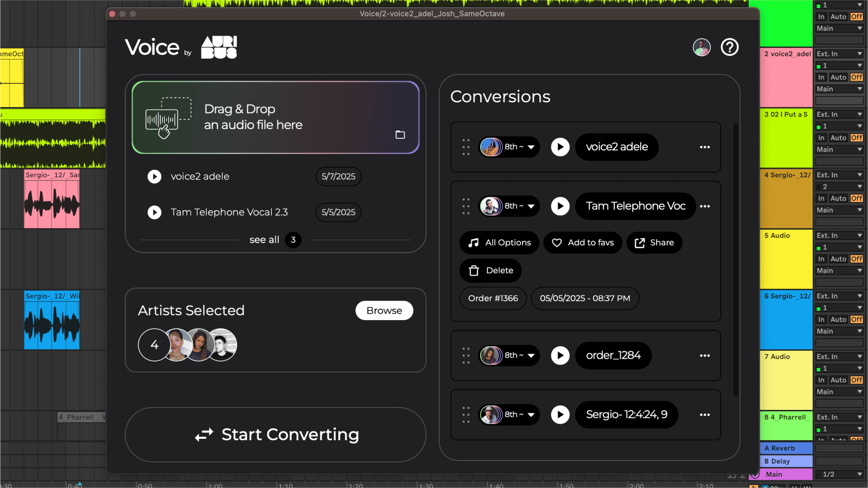Image resolution: width=868 pixels, height=488 pixels.
Task: Click the user profile avatar
Action: coord(701,47)
